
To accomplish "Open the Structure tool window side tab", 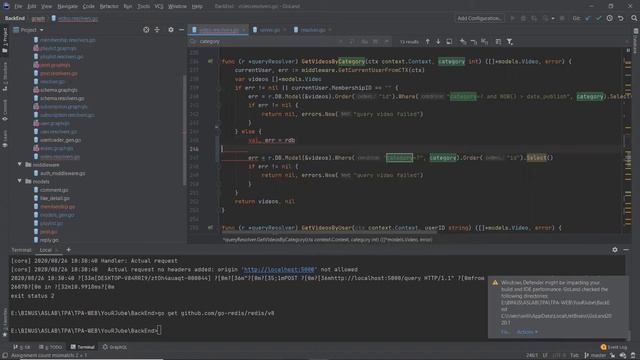I will (5, 76).
